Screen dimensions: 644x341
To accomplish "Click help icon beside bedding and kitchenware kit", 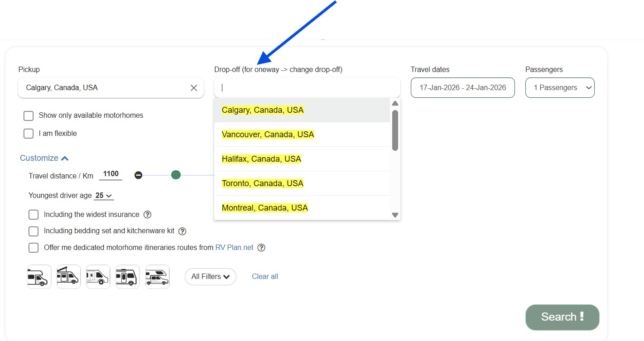I will (182, 231).
